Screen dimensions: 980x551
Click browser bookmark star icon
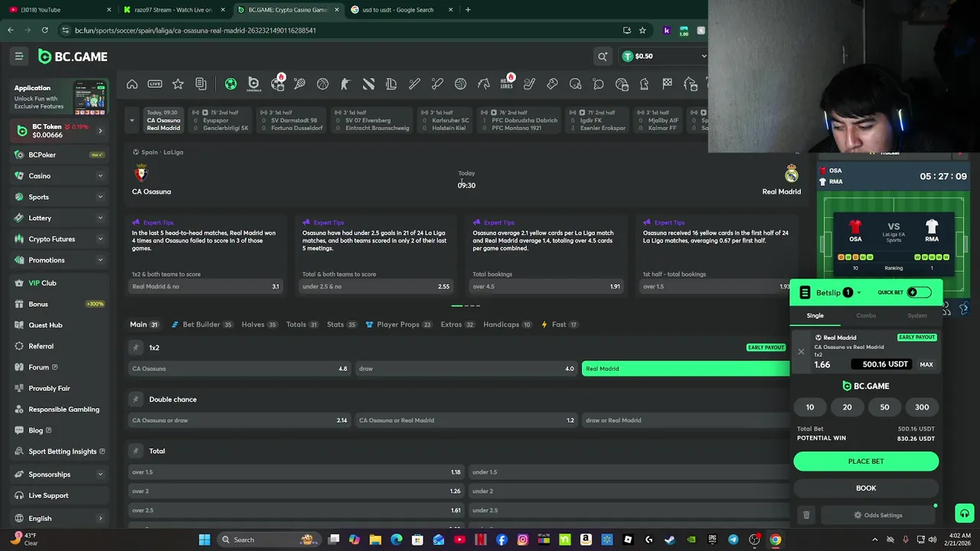(642, 31)
